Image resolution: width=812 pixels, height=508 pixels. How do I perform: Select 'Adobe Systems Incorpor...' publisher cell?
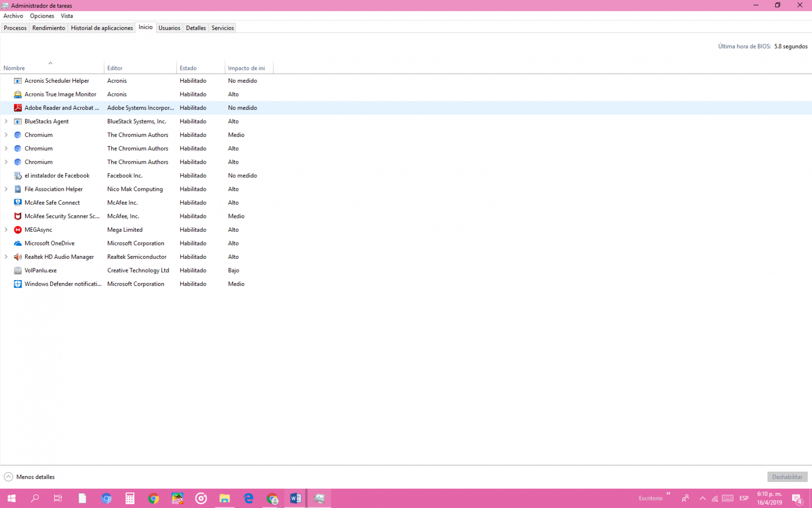[141, 108]
